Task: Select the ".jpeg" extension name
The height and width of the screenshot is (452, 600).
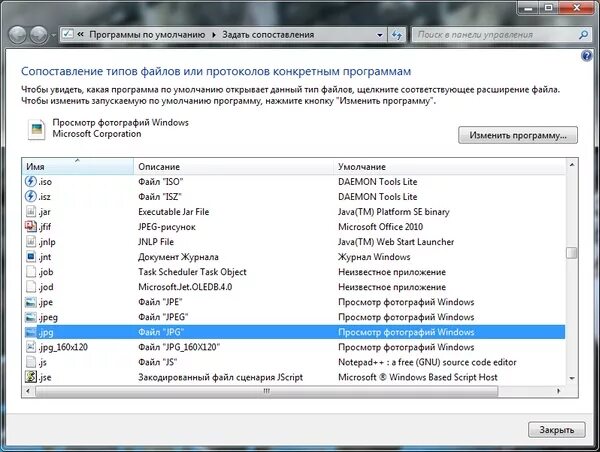Action: point(48,317)
